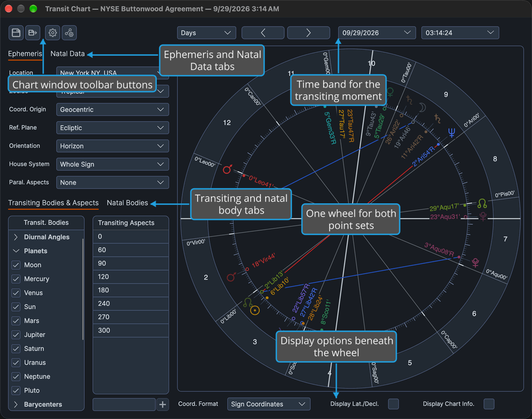This screenshot has width=532, height=419.
Task: Uncheck the Saturn checkbox
Action: pos(16,349)
